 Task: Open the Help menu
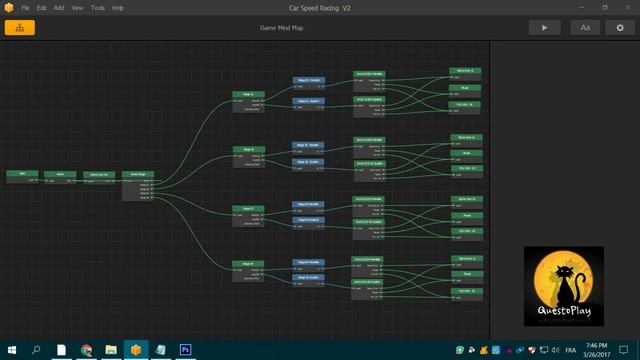click(118, 8)
